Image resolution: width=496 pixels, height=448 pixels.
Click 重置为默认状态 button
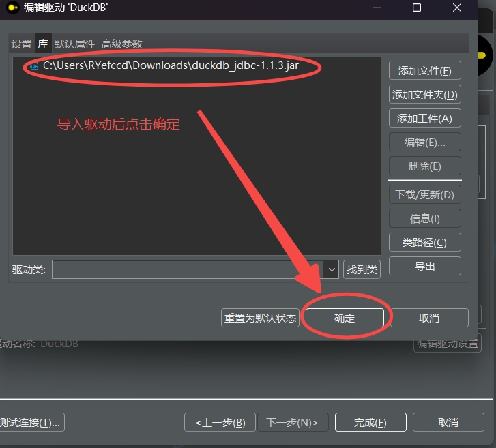tap(260, 318)
